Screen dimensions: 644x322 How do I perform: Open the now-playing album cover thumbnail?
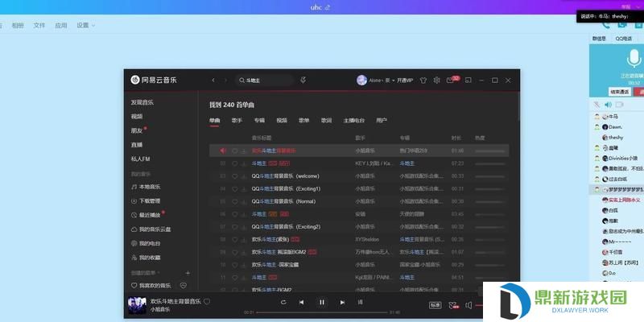click(x=137, y=306)
